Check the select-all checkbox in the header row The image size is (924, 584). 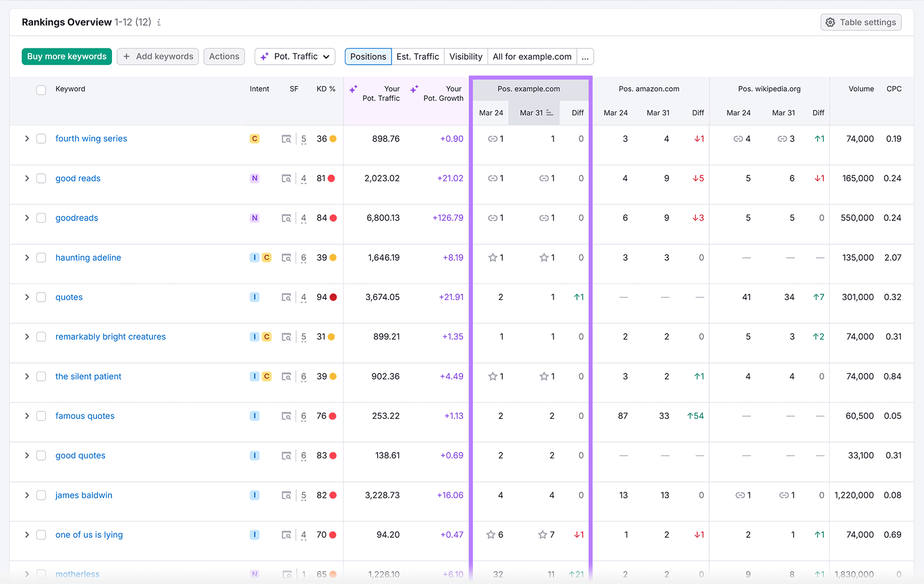point(41,90)
